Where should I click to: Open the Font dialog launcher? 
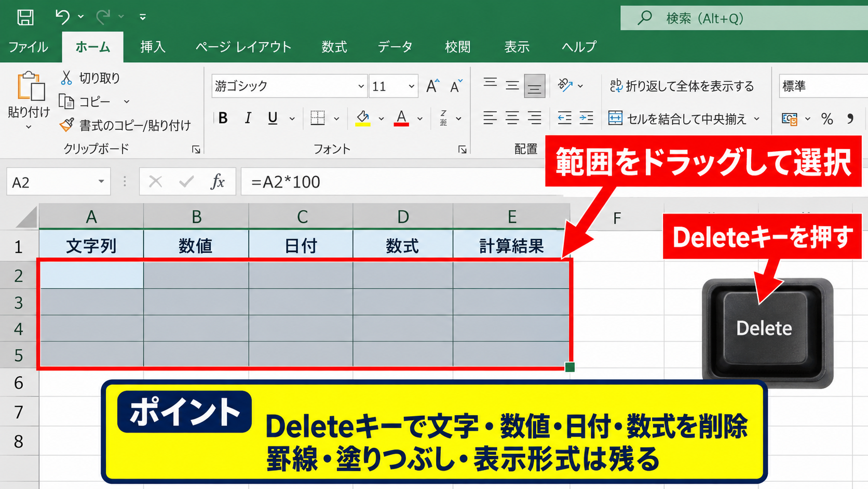[x=462, y=150]
